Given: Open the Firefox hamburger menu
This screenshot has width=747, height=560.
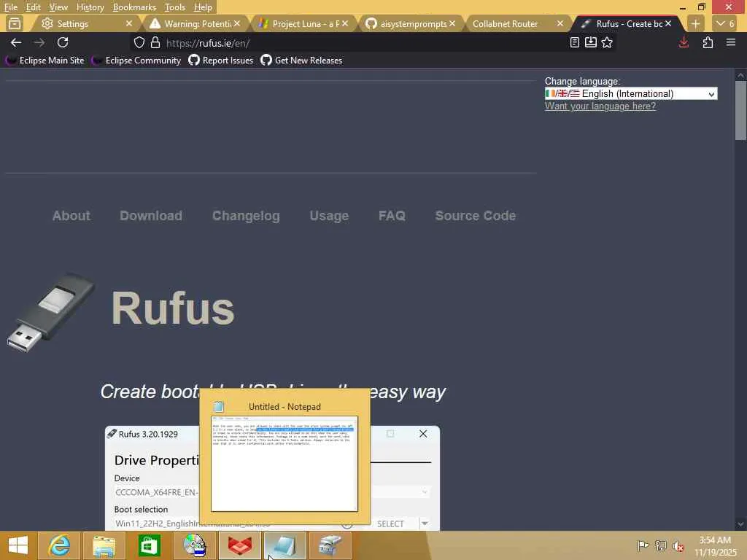Looking at the screenshot, I should pyautogui.click(x=731, y=43).
